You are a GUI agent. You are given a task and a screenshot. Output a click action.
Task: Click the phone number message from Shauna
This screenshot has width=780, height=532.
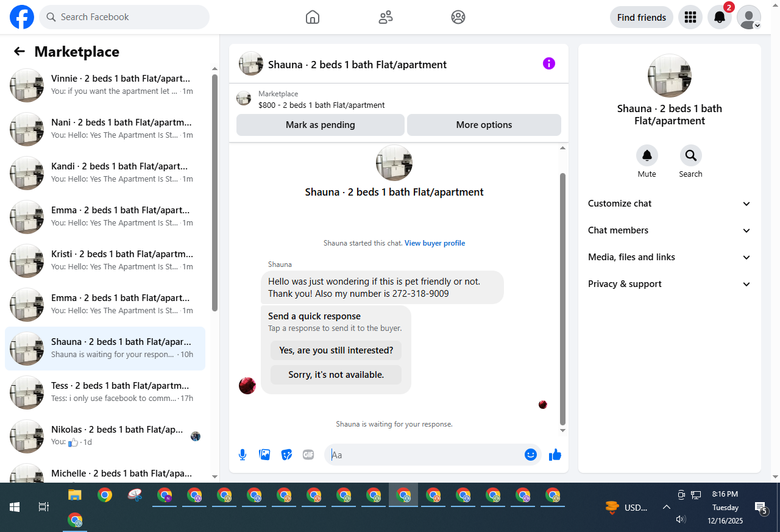coord(382,288)
